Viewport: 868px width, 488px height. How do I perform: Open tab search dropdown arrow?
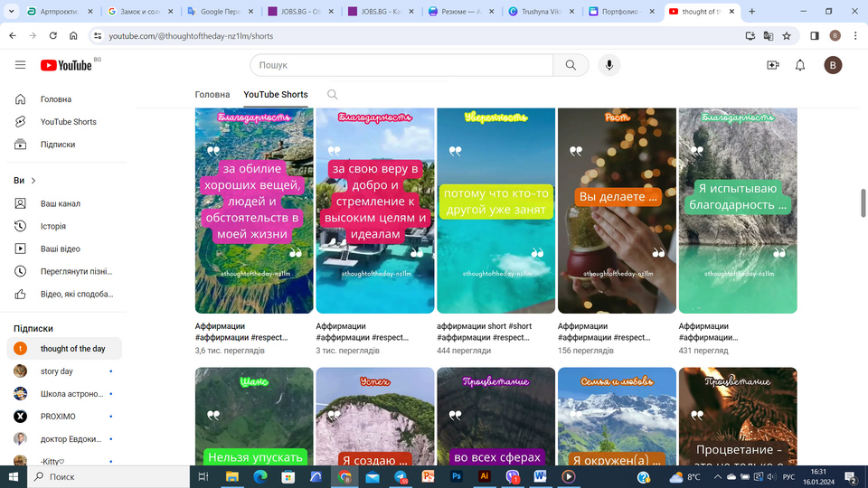(x=11, y=11)
